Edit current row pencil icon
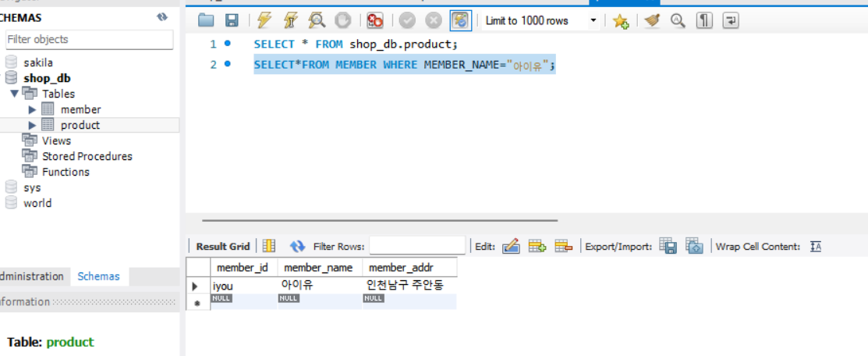This screenshot has width=868, height=356. [x=511, y=246]
